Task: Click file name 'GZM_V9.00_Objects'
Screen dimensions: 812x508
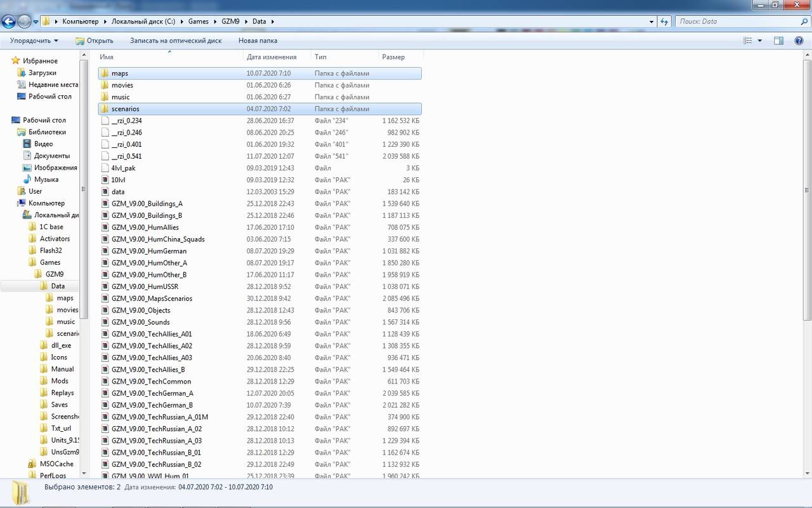Action: click(x=141, y=311)
